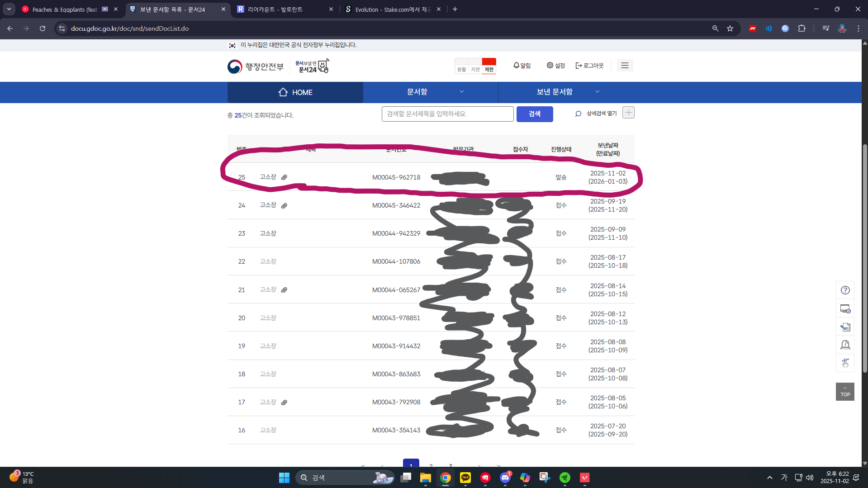Click the 로그아웃 logout link
The image size is (868, 488).
589,66
